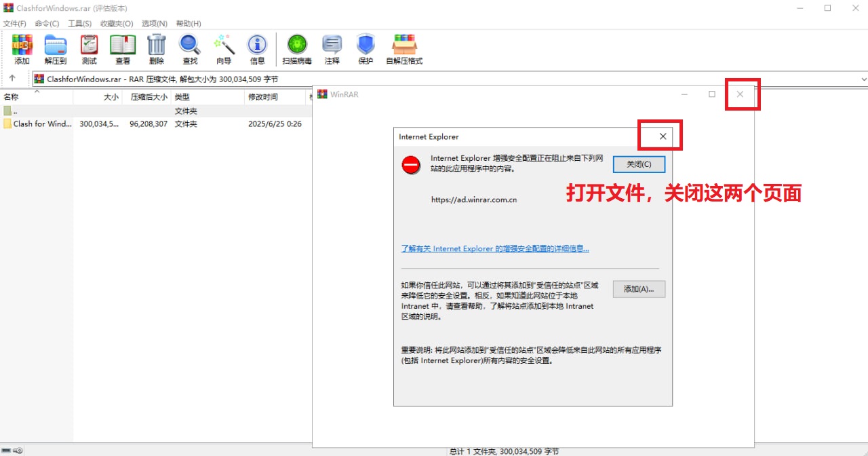868x456 pixels.
Task: Sort by 名称 column header
Action: (x=37, y=97)
